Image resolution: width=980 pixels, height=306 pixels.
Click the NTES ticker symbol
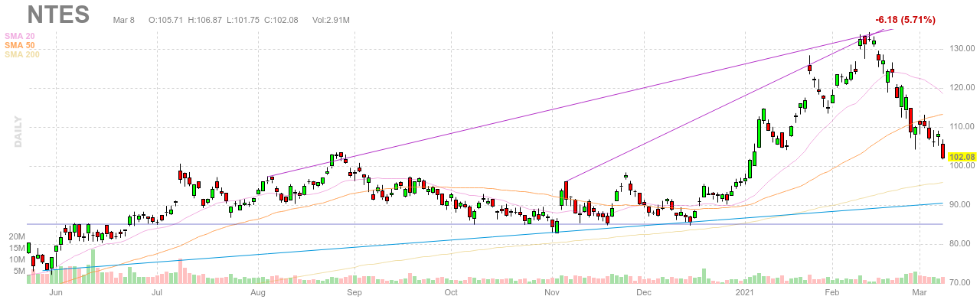pyautogui.click(x=58, y=14)
